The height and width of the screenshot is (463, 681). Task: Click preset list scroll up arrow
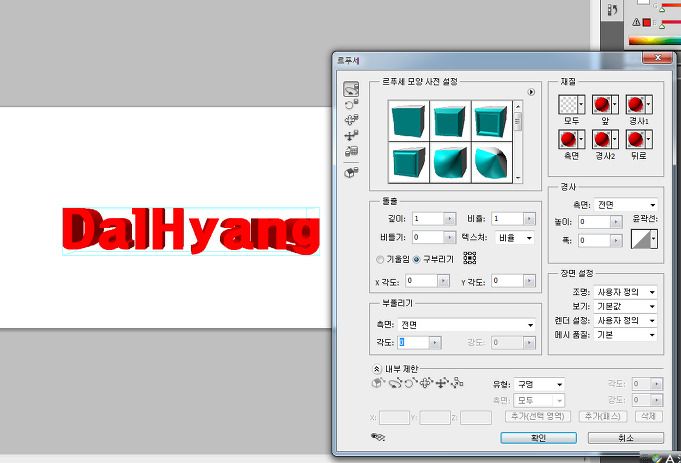[518, 106]
